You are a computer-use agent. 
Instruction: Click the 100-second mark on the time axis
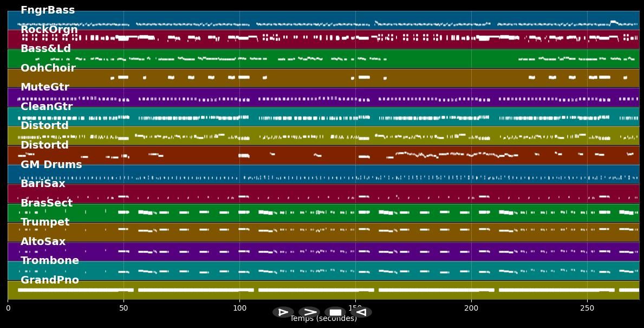239,308
